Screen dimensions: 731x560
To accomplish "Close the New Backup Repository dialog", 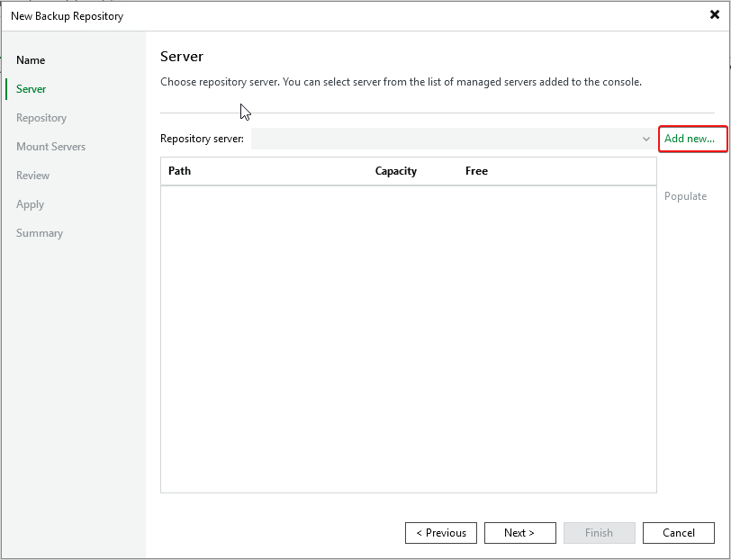I will (x=714, y=15).
